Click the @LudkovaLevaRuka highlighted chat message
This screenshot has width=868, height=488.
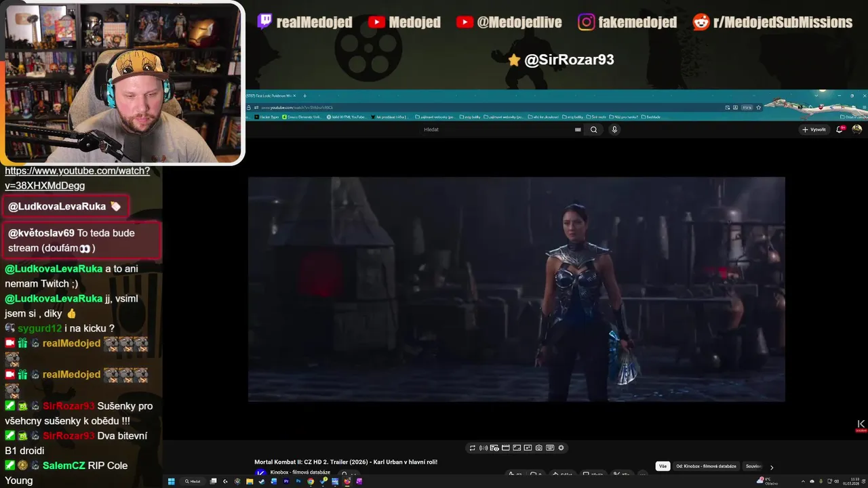pyautogui.click(x=65, y=206)
